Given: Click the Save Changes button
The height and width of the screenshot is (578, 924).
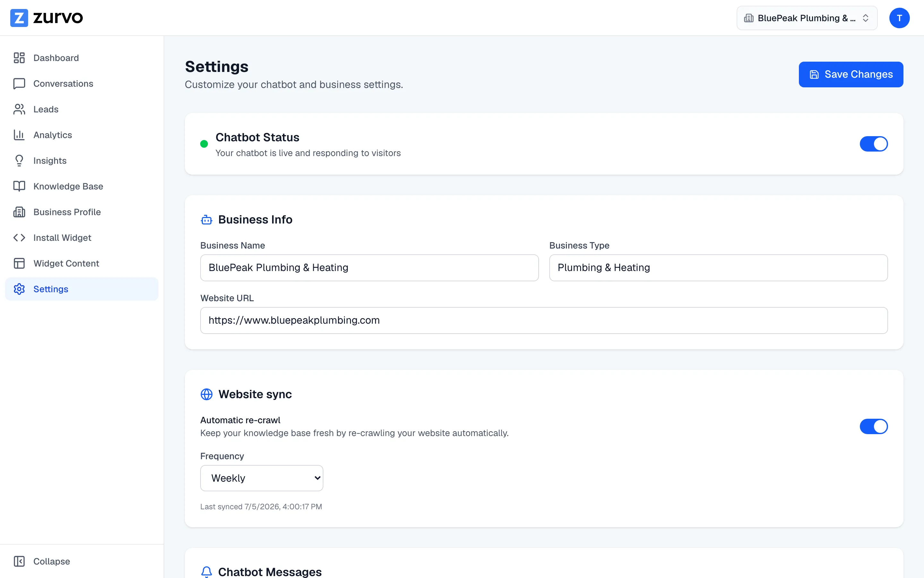Looking at the screenshot, I should tap(851, 74).
